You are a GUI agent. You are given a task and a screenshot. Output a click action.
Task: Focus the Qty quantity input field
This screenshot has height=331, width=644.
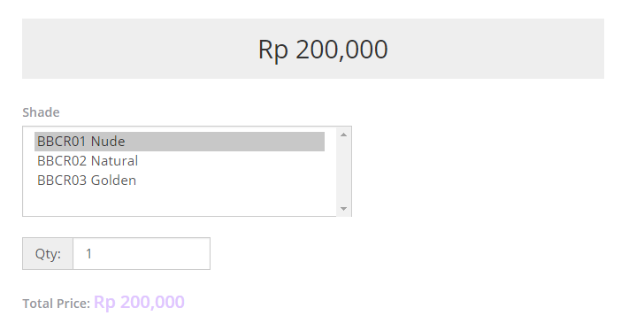pos(142,254)
